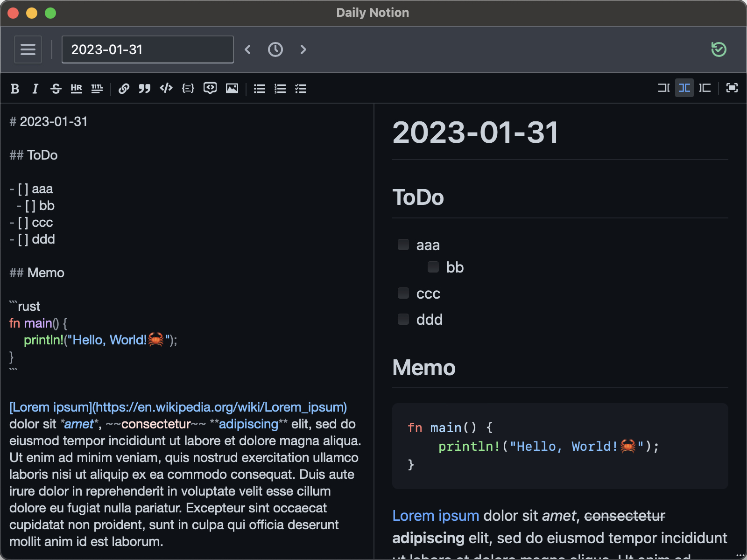Viewport: 747px width, 560px height.
Task: Insert a link
Action: click(124, 88)
